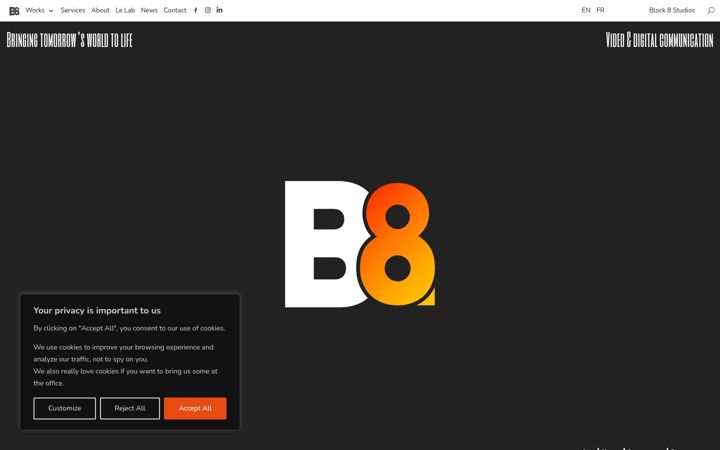This screenshot has width=720, height=450.
Task: Open Le Lab in the navigation
Action: coord(125,10)
